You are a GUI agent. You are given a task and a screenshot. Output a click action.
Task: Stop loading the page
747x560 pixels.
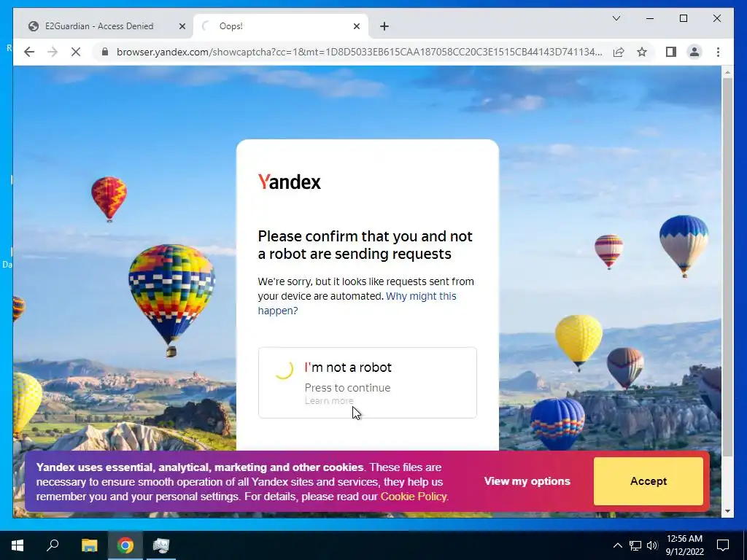76,52
